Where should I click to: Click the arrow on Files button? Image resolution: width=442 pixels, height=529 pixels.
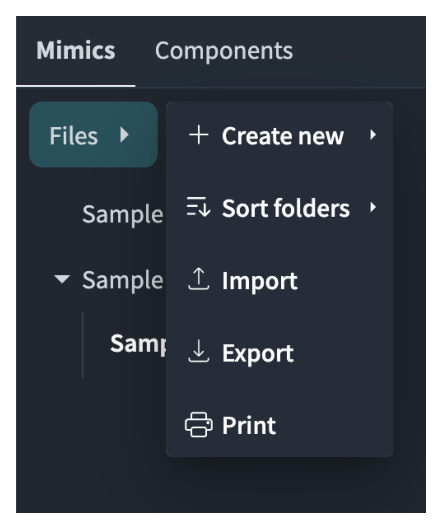[125, 135]
